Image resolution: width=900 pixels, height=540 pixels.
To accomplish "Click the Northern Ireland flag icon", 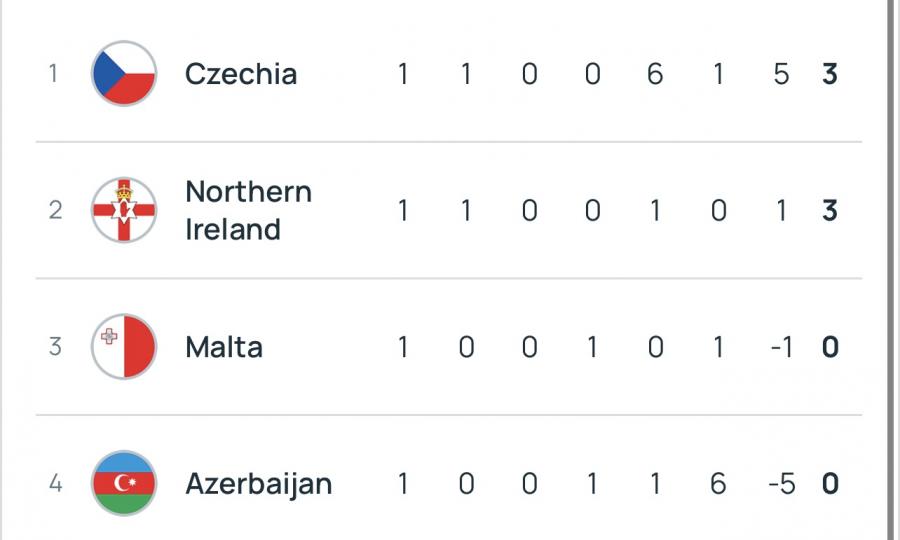I will [x=124, y=210].
